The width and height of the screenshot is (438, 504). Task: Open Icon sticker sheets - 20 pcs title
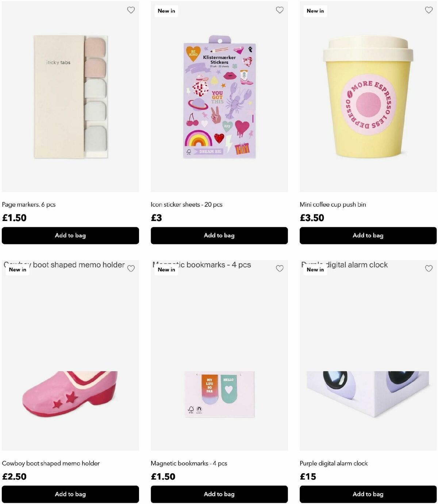[x=187, y=205]
